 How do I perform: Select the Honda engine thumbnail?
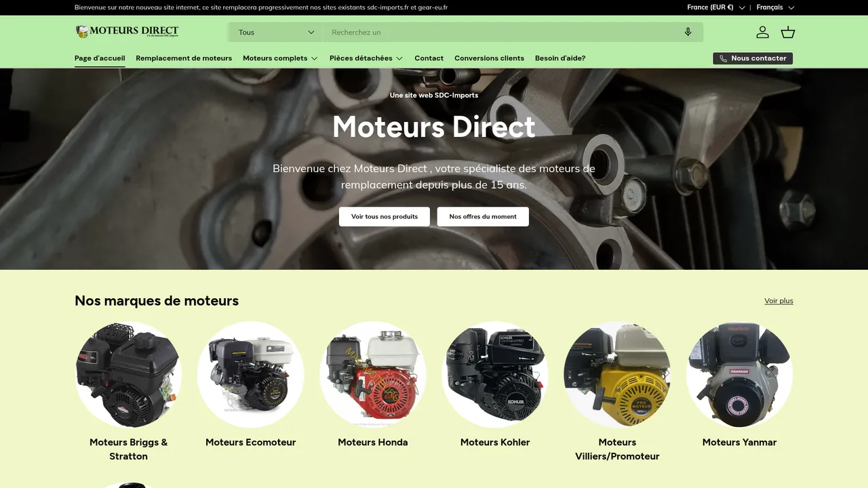pos(373,374)
